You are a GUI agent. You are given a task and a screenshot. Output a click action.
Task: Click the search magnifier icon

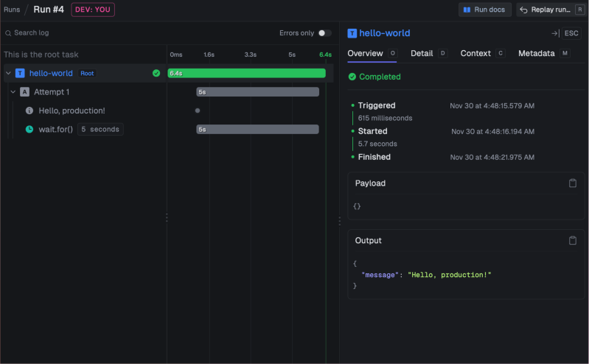click(x=8, y=33)
